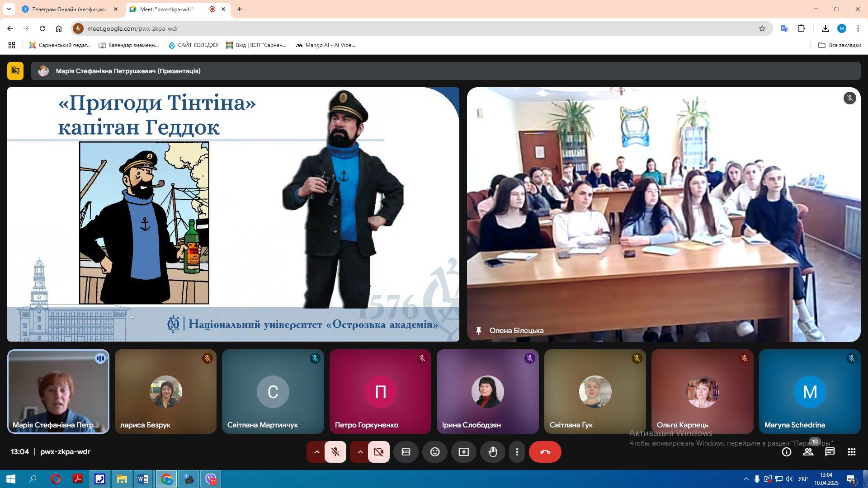
Task: Toggle closed captions button
Action: (x=406, y=452)
